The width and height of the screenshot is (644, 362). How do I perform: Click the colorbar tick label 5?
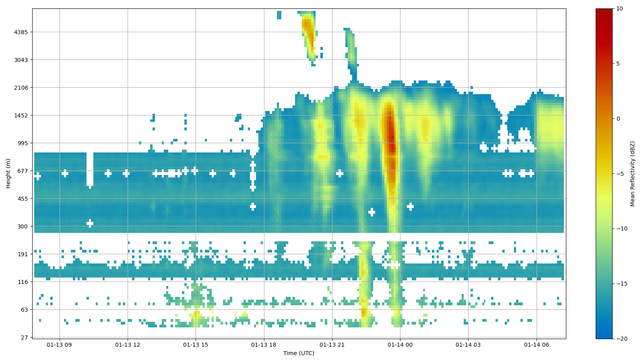(x=617, y=64)
